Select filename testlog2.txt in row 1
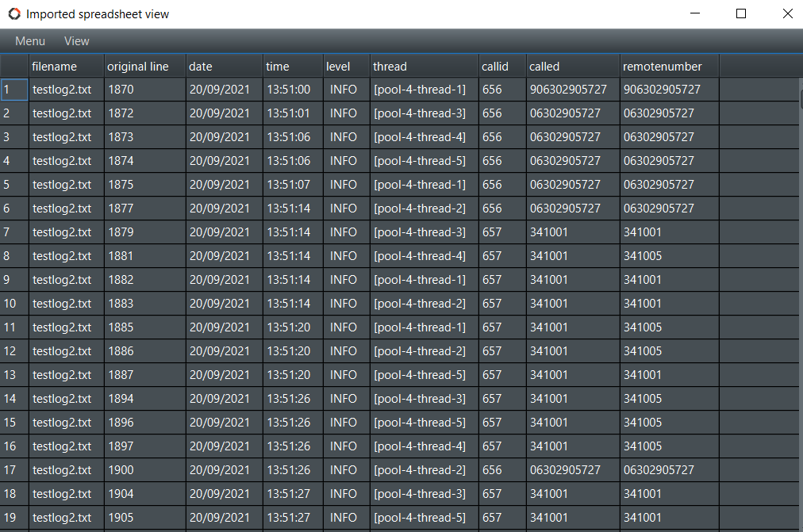This screenshot has width=803, height=532. (x=67, y=90)
